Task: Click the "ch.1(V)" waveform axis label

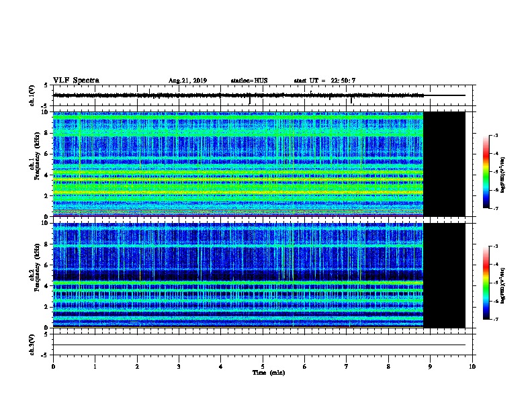Action: click(x=32, y=95)
